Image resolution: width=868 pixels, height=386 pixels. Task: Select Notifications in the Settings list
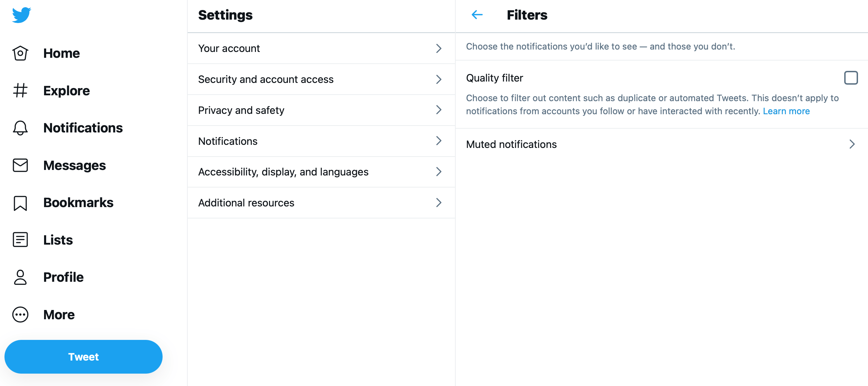[x=228, y=141]
